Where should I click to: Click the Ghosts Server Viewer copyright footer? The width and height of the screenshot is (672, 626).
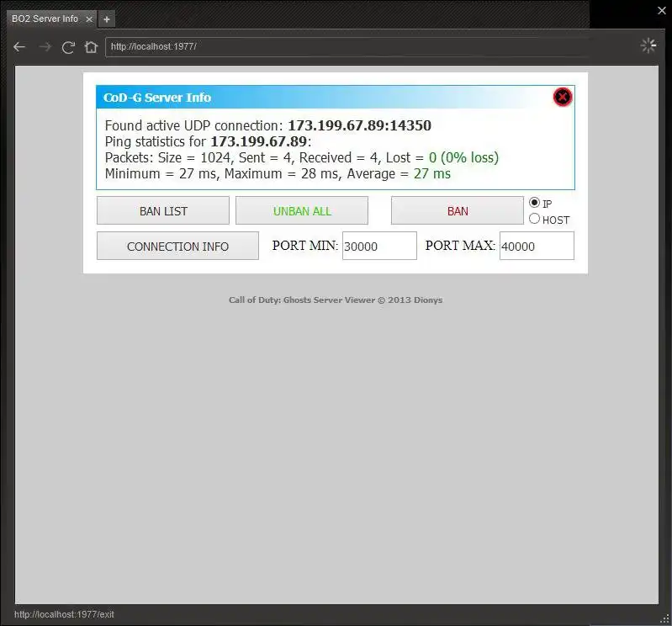click(x=336, y=300)
